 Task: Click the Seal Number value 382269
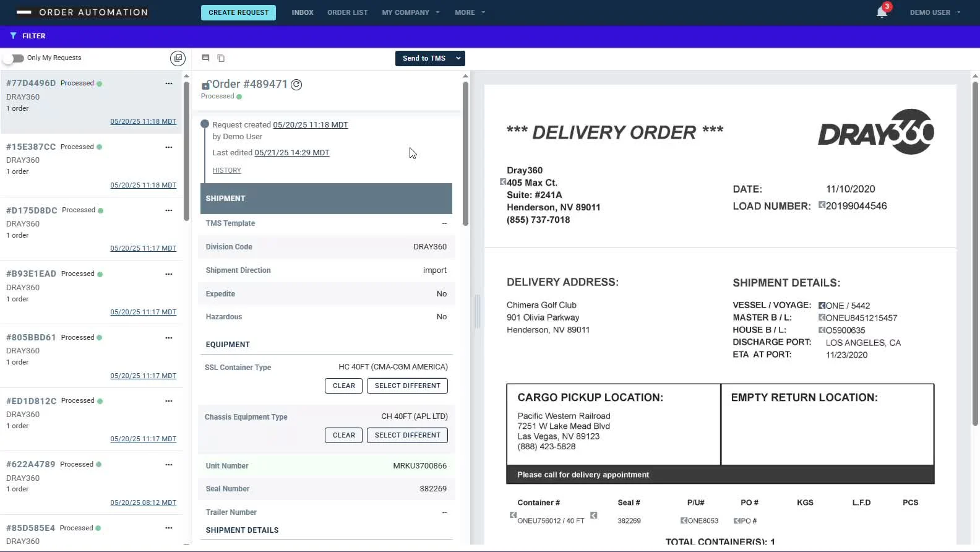tap(433, 489)
